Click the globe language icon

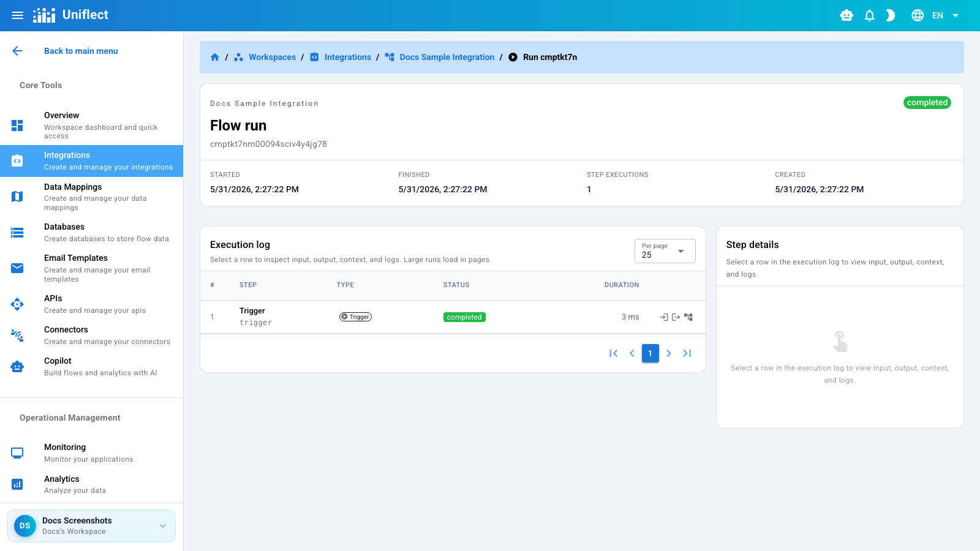[918, 15]
